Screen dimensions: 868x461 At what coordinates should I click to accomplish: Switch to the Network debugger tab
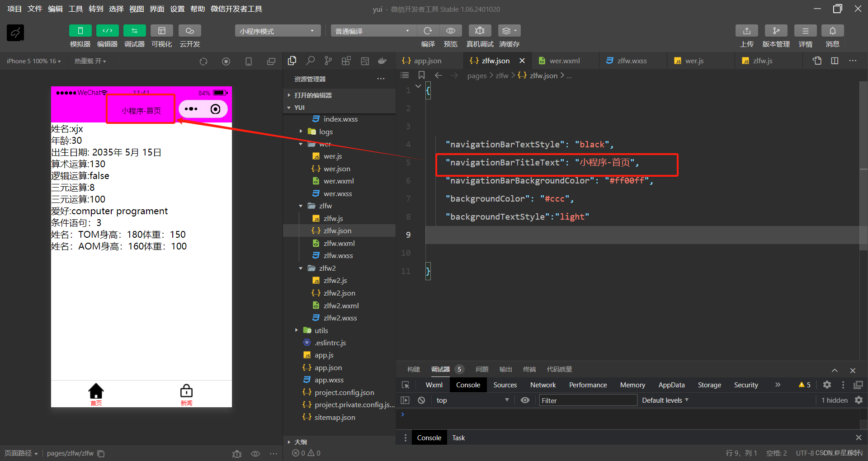coord(543,385)
